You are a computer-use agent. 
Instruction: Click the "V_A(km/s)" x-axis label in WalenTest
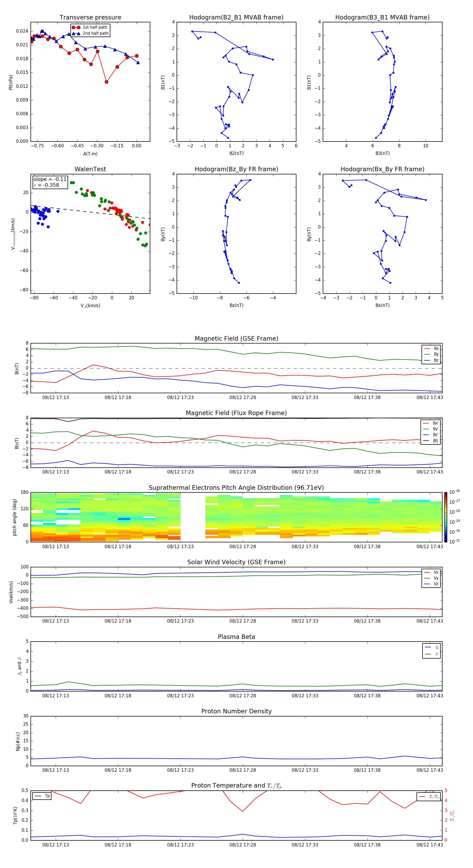[x=90, y=306]
